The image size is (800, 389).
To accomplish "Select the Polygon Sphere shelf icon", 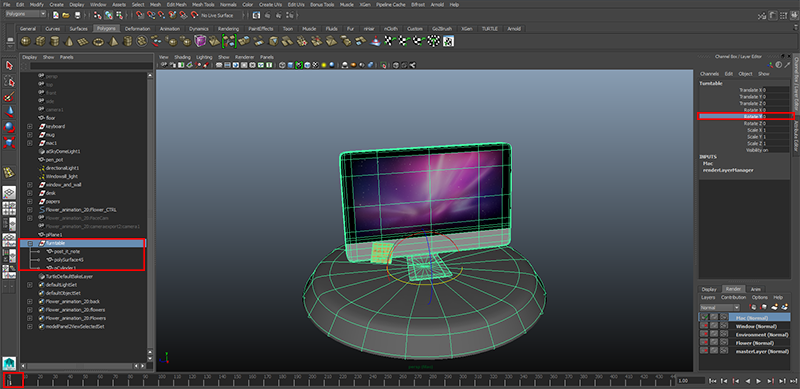I will pyautogui.click(x=26, y=41).
